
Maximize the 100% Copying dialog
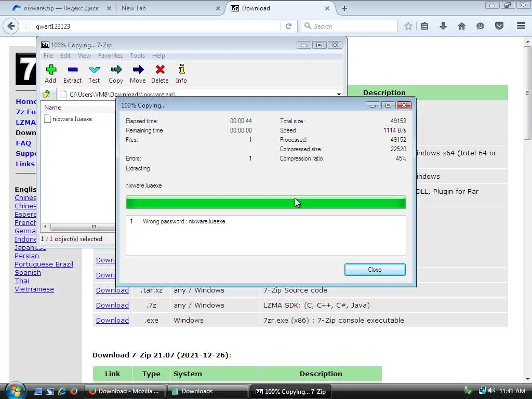coord(388,105)
